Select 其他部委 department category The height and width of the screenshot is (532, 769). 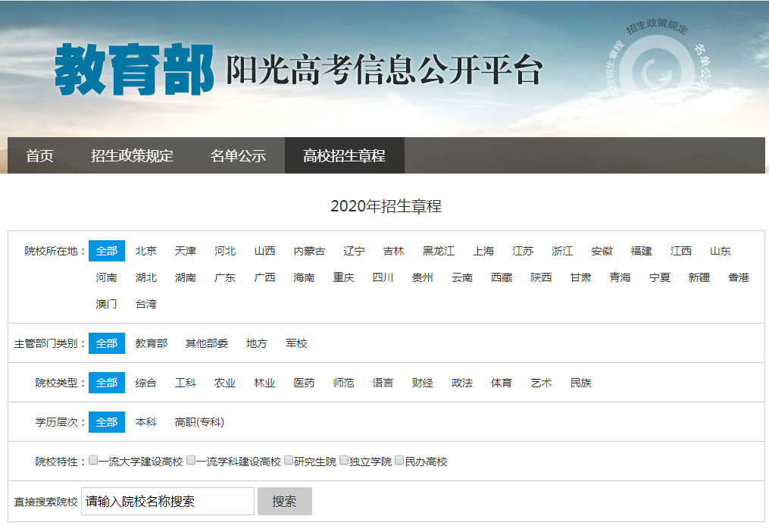pos(207,343)
